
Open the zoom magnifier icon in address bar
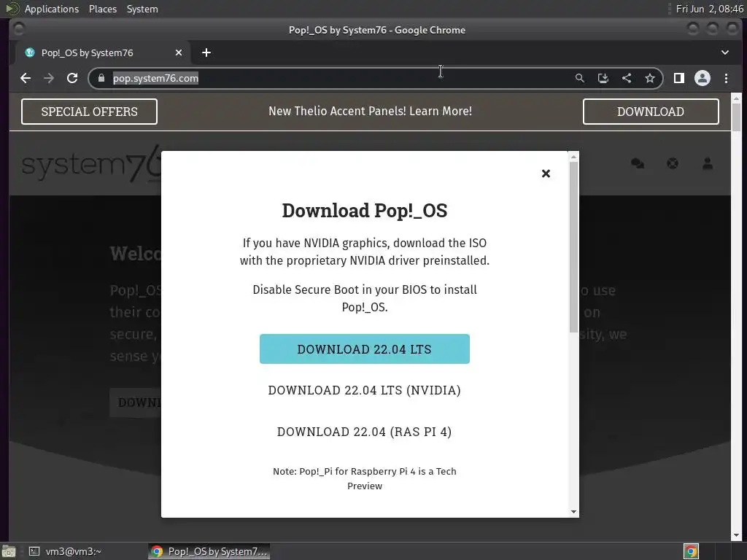pyautogui.click(x=579, y=78)
